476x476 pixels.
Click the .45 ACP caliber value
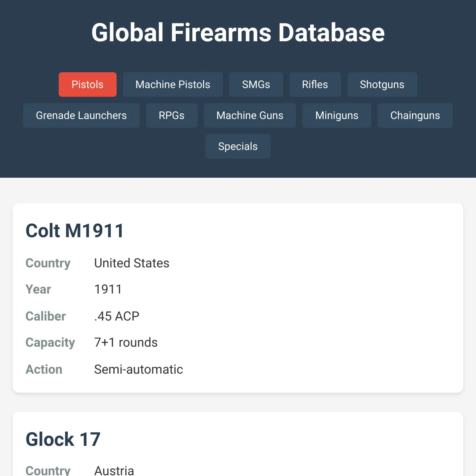[116, 316]
